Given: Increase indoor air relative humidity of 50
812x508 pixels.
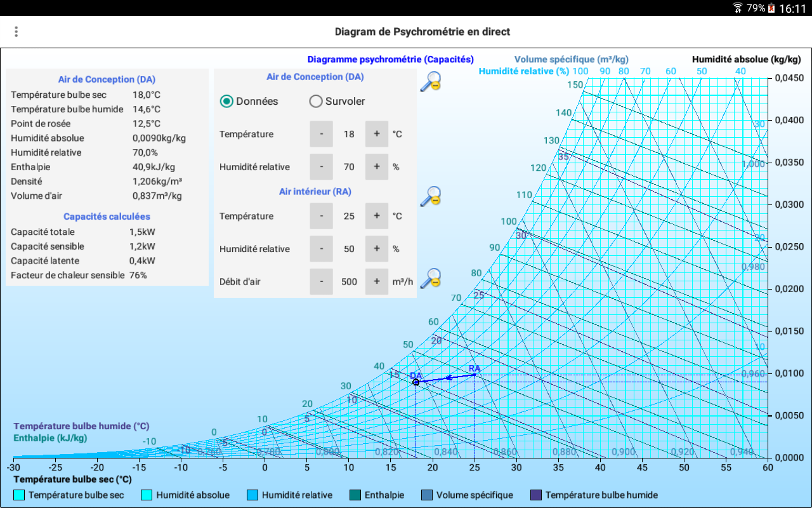Looking at the screenshot, I should (x=377, y=249).
